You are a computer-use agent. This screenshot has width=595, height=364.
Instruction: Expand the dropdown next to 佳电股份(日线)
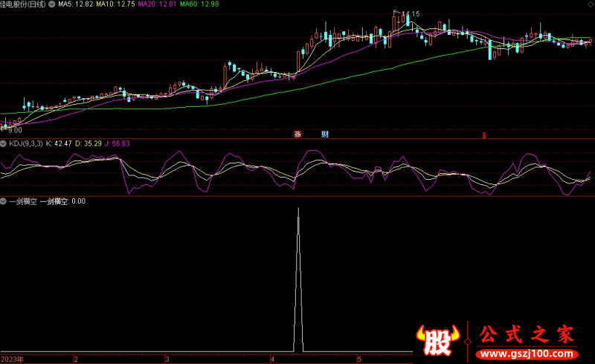[x=51, y=4]
